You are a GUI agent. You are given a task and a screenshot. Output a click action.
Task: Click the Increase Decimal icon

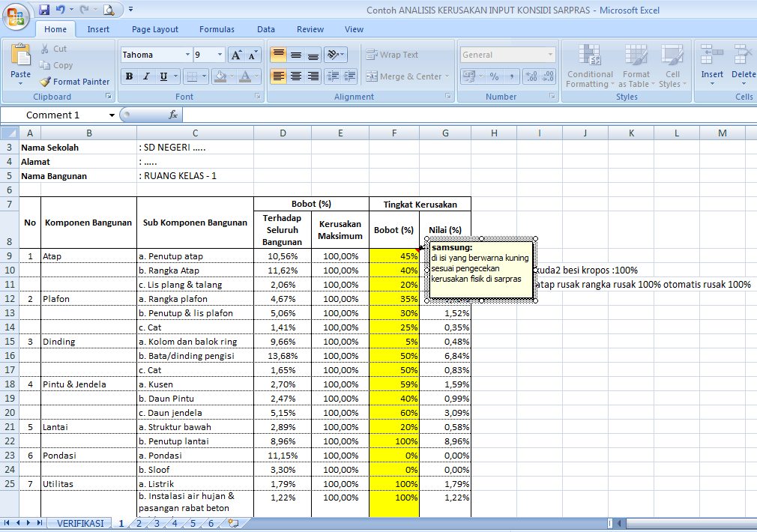click(x=531, y=76)
